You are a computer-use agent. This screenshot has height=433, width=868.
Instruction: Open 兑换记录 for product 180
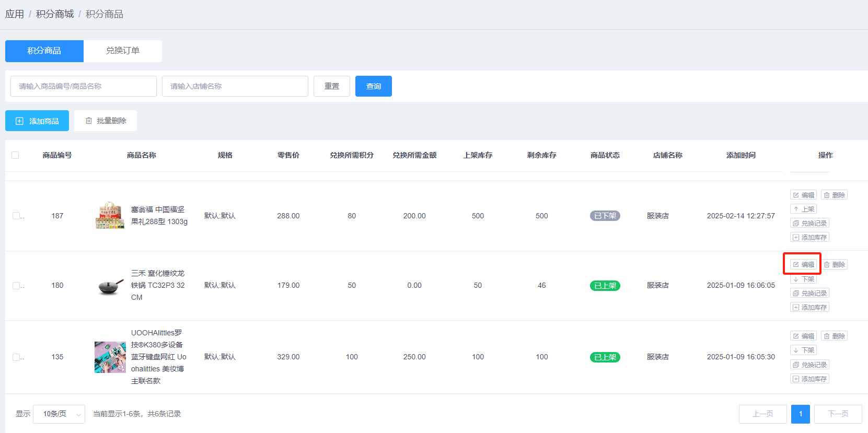(x=809, y=294)
